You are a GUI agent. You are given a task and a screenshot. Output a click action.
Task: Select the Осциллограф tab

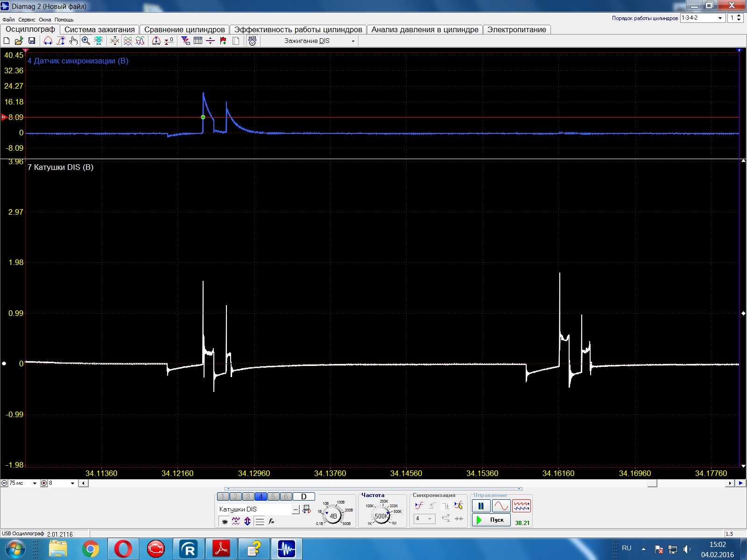(x=30, y=29)
